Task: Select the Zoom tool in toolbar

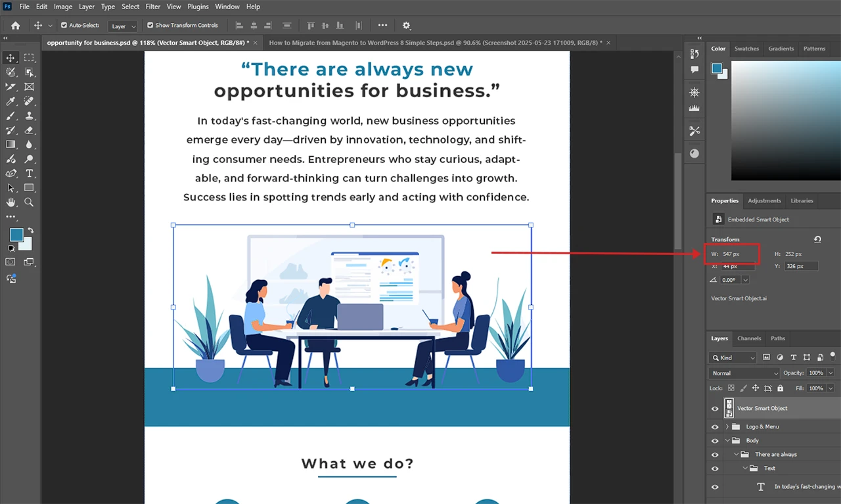Action: click(x=29, y=202)
